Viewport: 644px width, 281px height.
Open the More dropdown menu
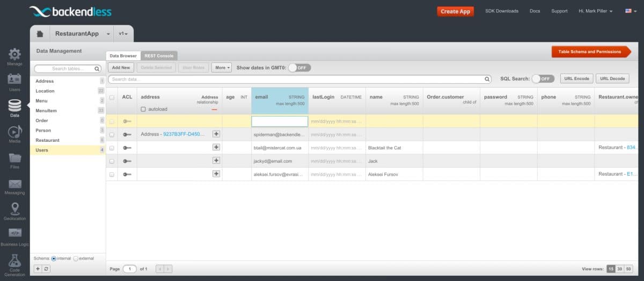tap(222, 68)
